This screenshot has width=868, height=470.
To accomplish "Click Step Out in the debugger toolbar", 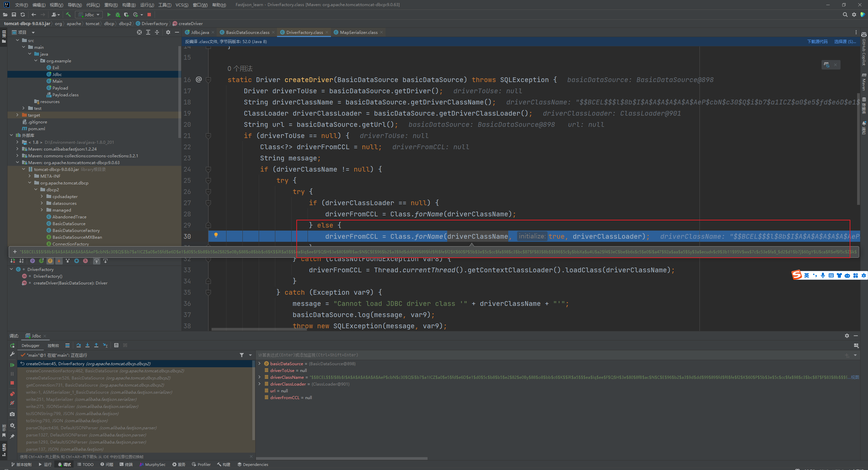I will pos(96,345).
